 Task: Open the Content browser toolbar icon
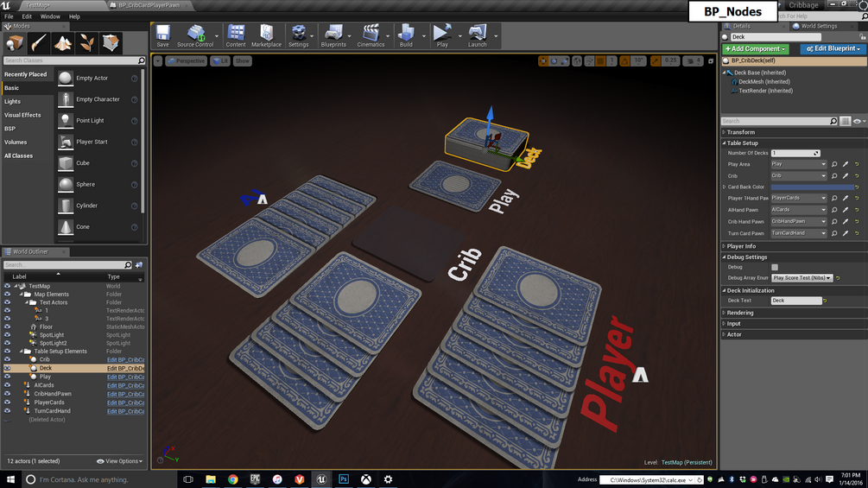pyautogui.click(x=236, y=36)
